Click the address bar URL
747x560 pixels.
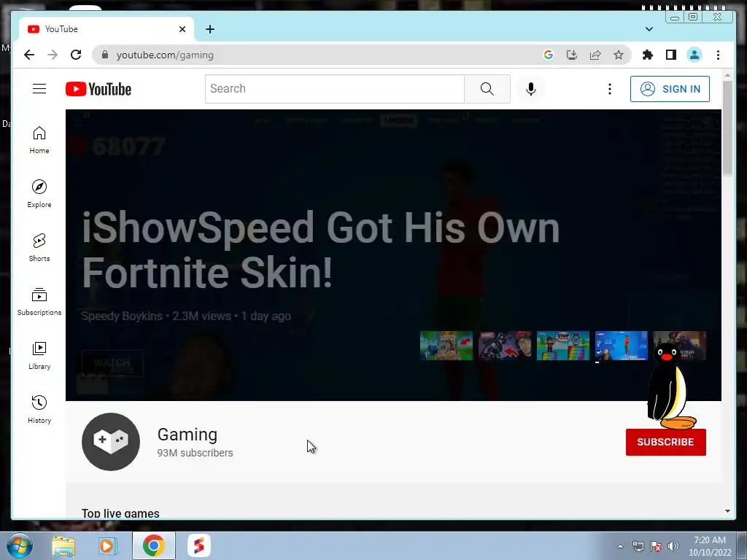pos(165,55)
